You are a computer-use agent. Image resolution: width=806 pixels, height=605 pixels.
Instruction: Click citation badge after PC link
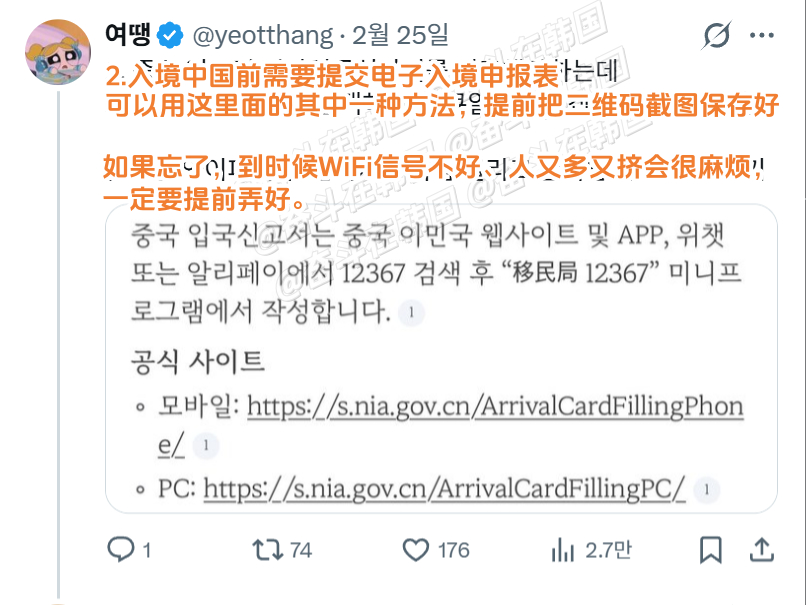tap(706, 490)
